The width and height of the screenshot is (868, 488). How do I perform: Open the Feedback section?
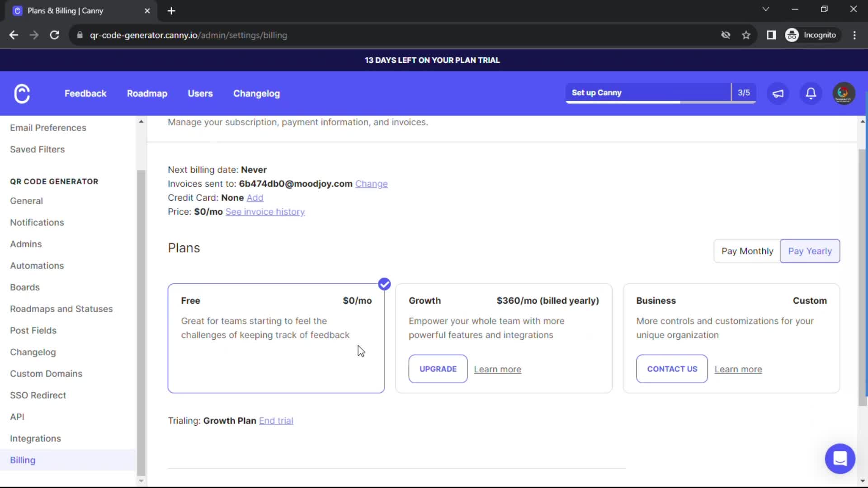pos(85,94)
